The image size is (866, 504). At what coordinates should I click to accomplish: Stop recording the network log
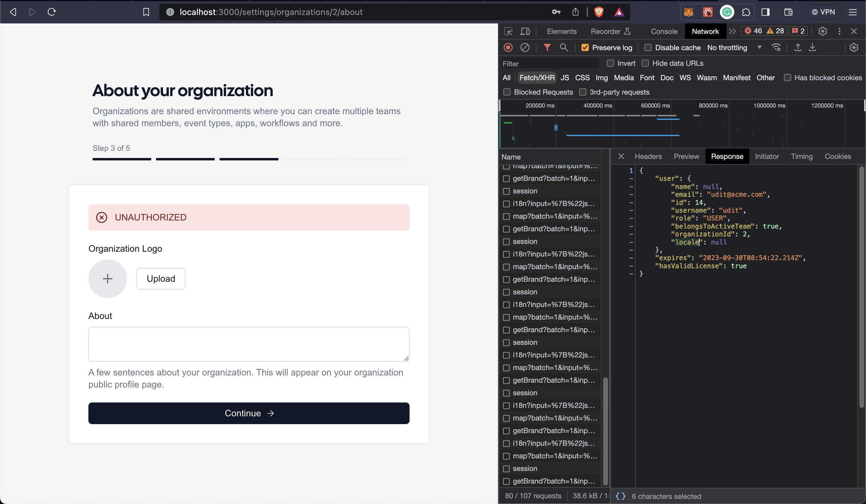[x=508, y=47]
